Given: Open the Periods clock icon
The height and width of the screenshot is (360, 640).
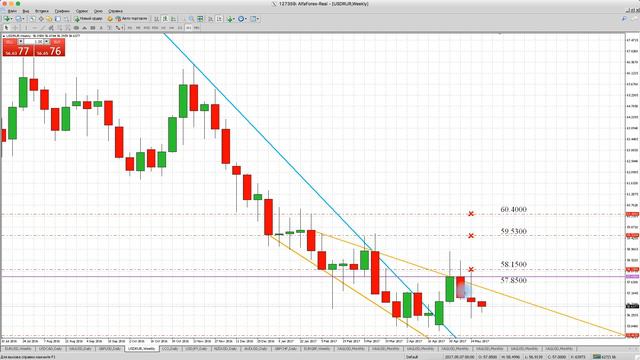Looking at the screenshot, I should point(241,19).
